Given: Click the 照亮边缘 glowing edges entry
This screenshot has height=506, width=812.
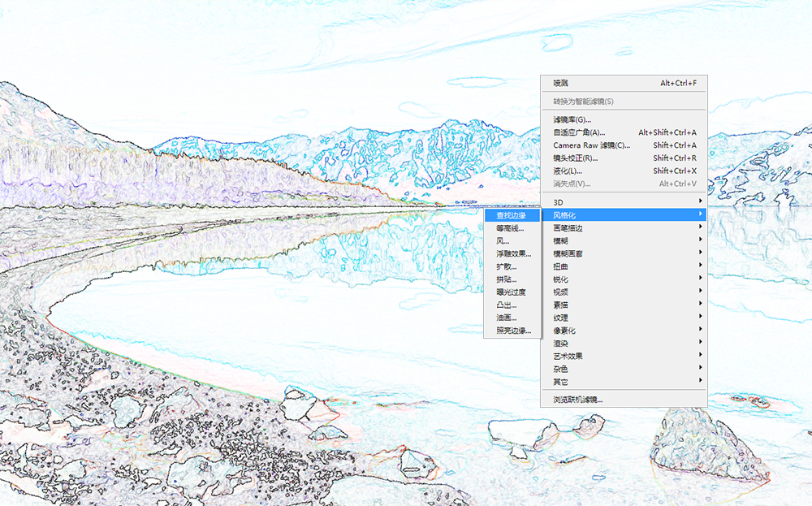Looking at the screenshot, I should coord(513,331).
